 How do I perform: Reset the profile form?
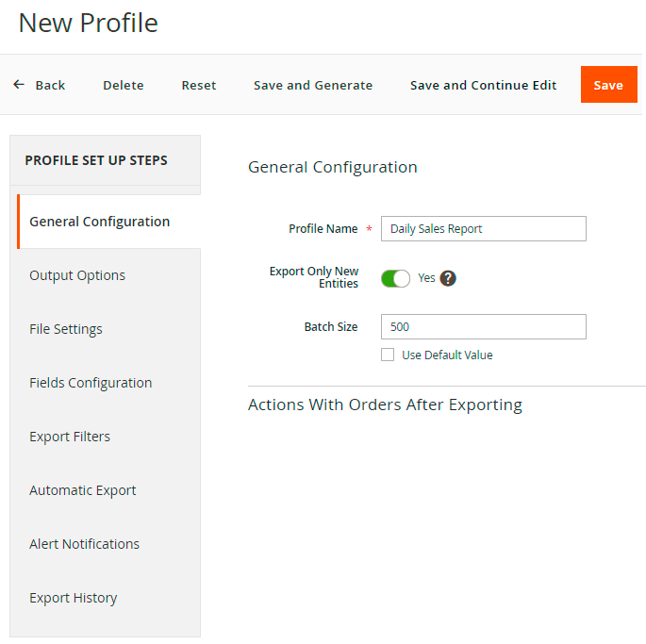(x=199, y=85)
